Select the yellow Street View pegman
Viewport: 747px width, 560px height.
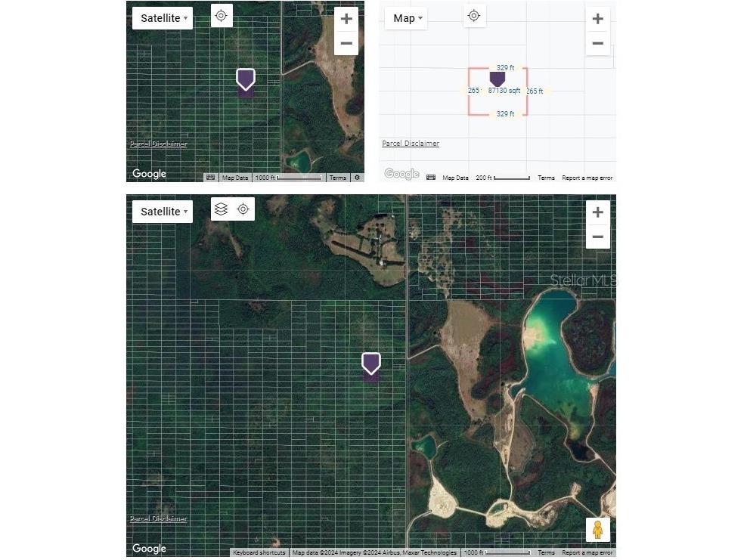597,530
